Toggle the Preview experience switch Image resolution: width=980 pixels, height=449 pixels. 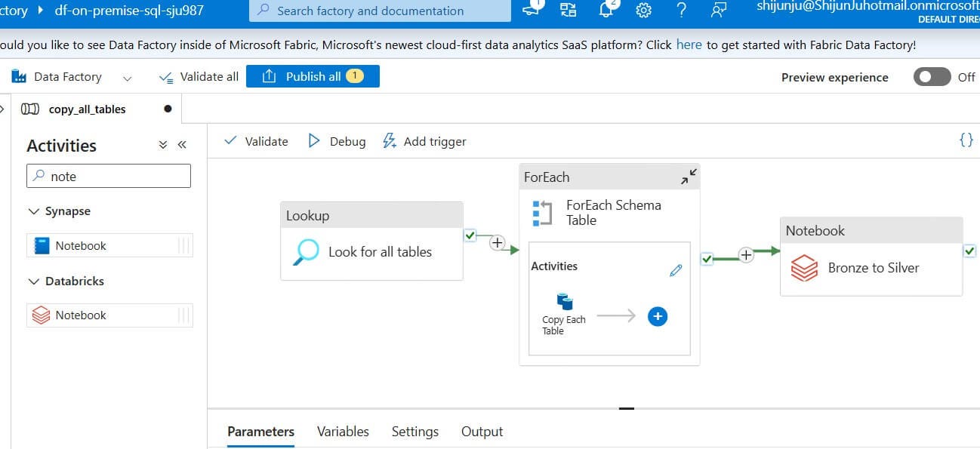(x=932, y=77)
